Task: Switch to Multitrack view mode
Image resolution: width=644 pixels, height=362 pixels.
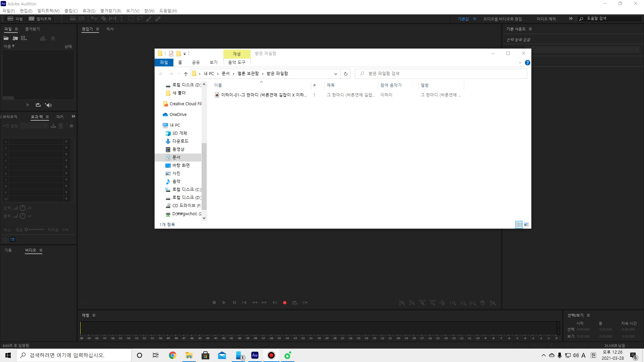Action: 40,19
